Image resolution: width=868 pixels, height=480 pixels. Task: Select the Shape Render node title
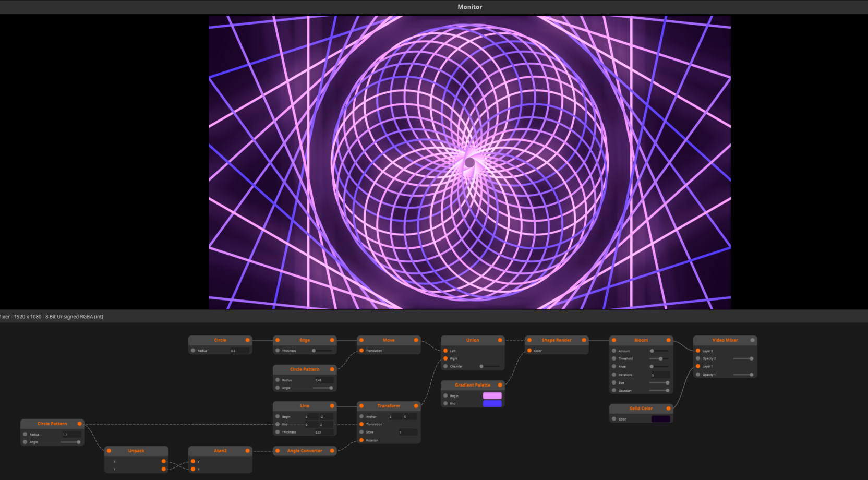(x=557, y=340)
